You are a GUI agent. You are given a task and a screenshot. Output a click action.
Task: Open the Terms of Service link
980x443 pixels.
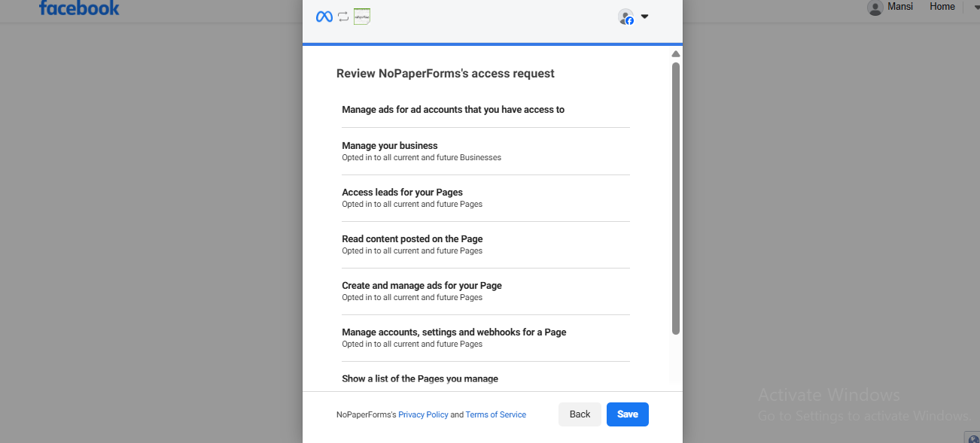click(495, 415)
